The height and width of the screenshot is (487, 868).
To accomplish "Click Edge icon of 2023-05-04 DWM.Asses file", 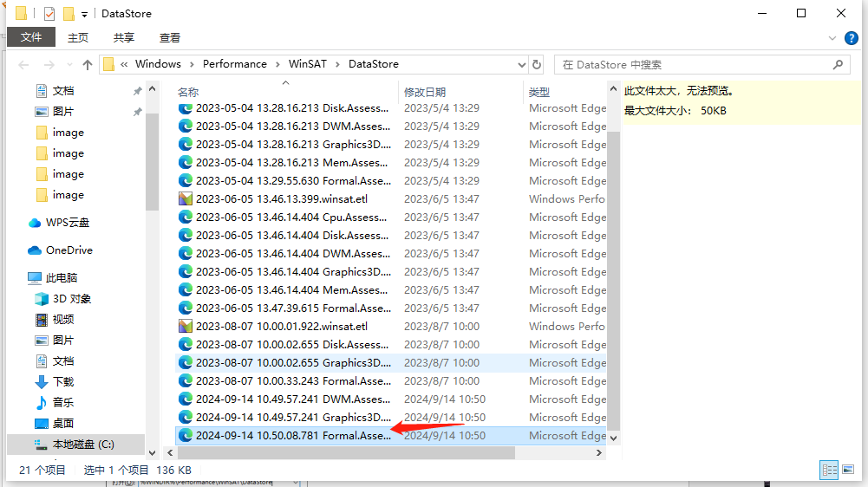I will [x=186, y=127].
